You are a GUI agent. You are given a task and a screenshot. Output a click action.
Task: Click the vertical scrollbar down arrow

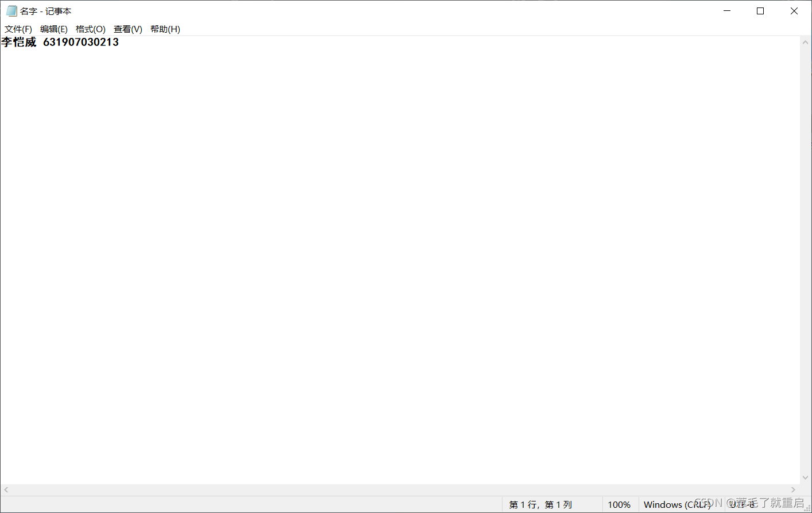point(805,478)
